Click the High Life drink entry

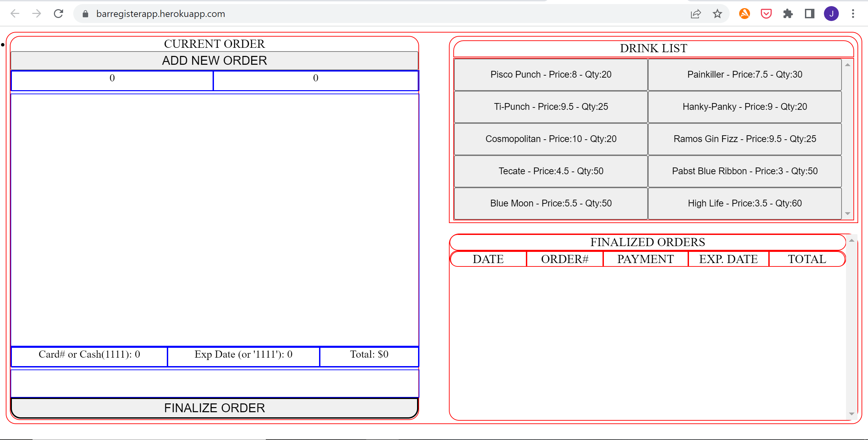pos(745,203)
